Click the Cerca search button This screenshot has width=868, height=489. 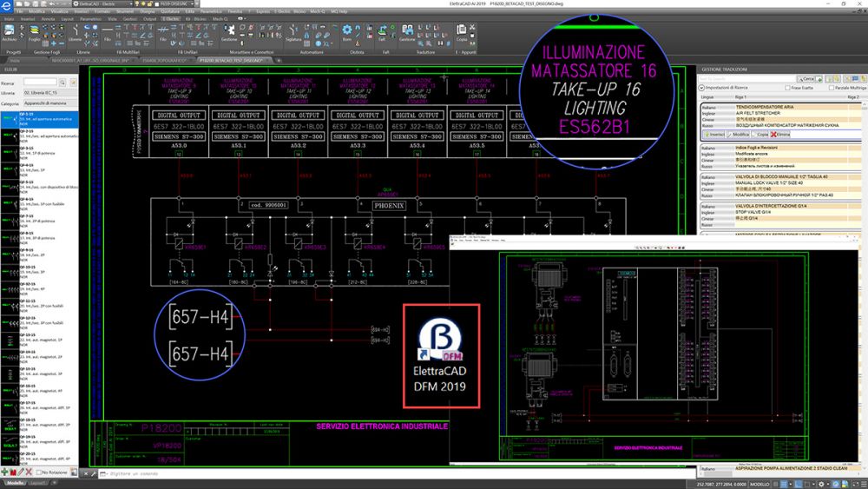[x=806, y=79]
